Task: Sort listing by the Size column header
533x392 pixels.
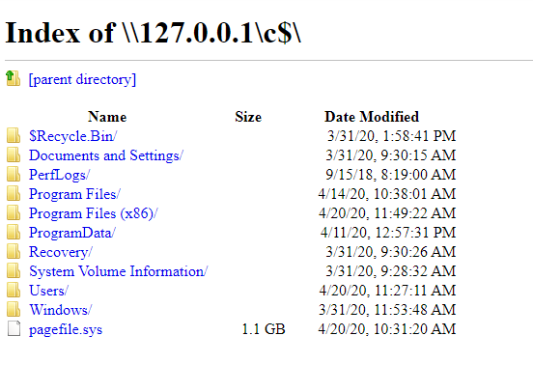Action: coord(248,117)
